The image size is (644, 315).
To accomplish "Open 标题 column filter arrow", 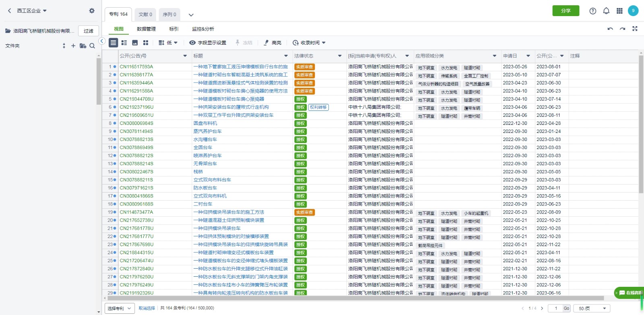I will click(x=286, y=56).
